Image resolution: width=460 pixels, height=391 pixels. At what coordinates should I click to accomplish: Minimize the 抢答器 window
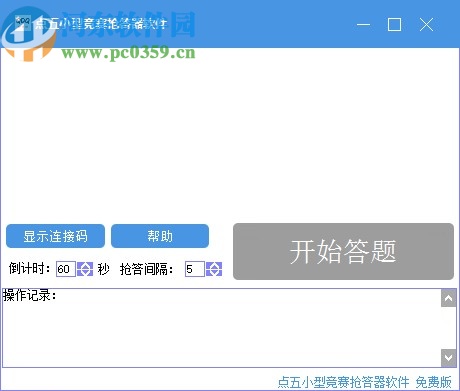coord(363,25)
